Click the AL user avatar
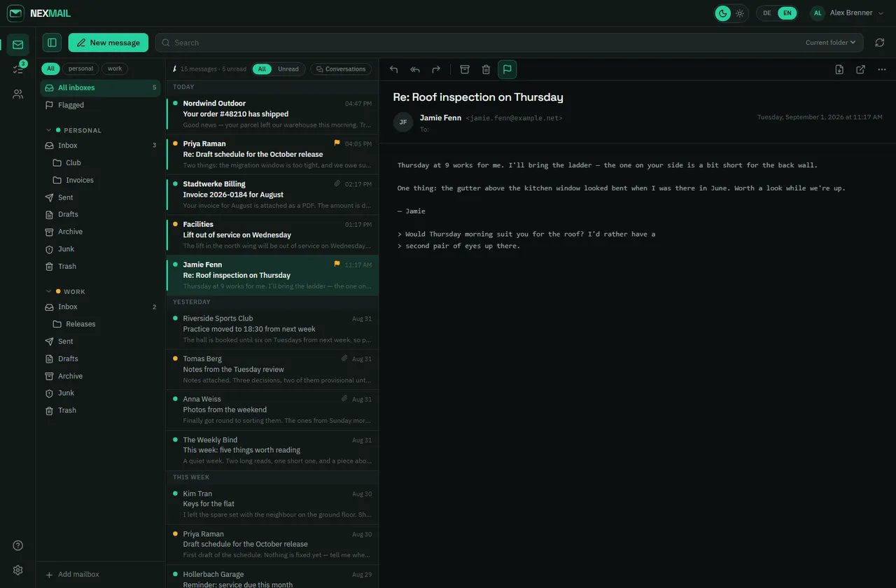Image resolution: width=896 pixels, height=588 pixels. coord(818,13)
